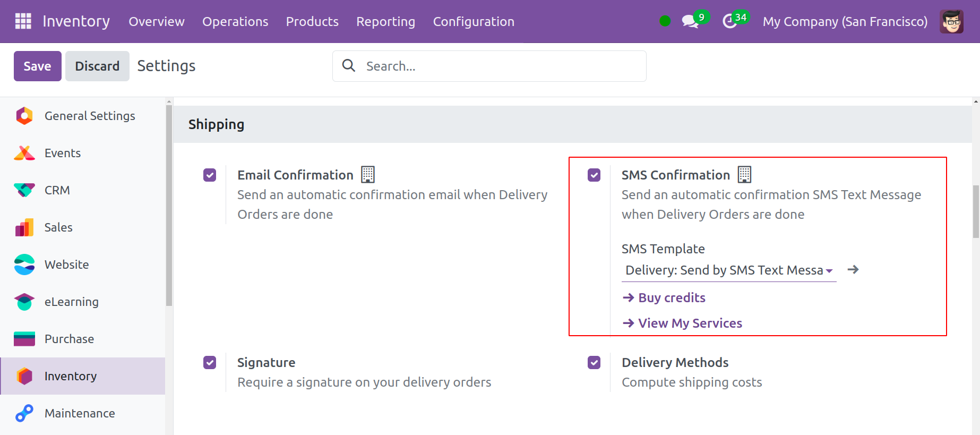980x435 pixels.
Task: Expand the SMS Template dropdown
Action: (728, 270)
